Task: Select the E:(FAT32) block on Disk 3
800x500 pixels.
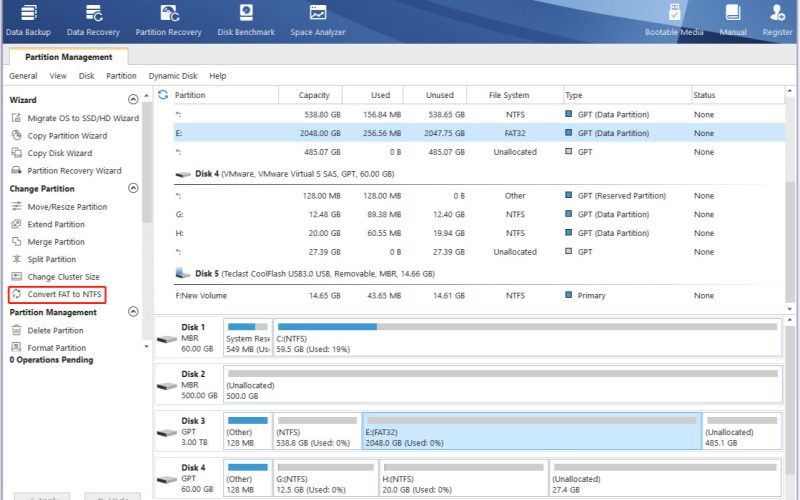Action: click(x=531, y=432)
